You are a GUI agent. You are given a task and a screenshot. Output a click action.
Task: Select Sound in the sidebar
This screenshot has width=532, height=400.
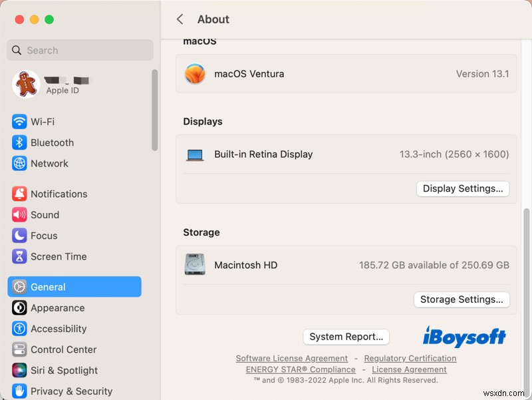point(45,214)
